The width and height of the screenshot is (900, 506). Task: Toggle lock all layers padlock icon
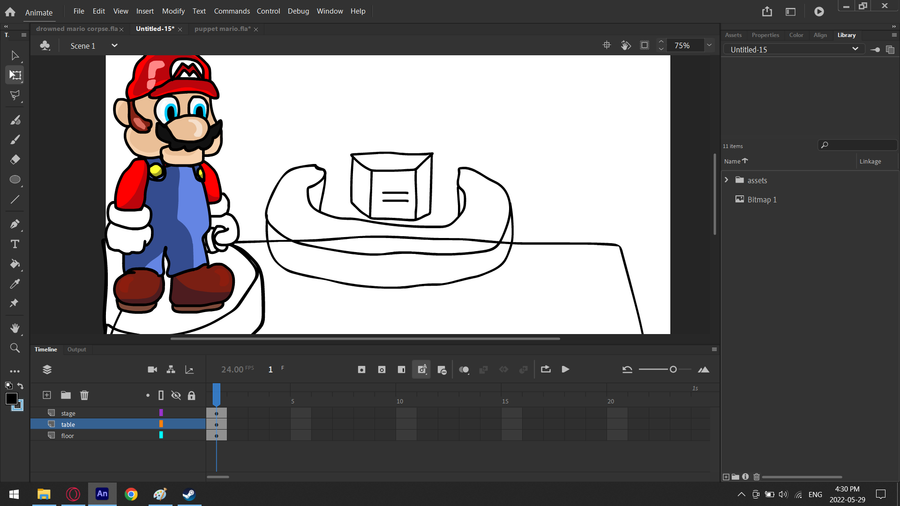(192, 395)
